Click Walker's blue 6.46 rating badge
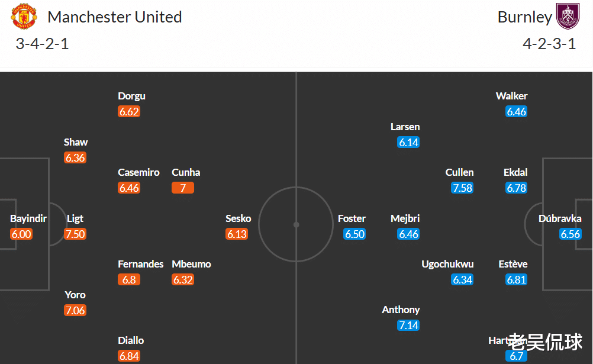This screenshot has width=593, height=364. [516, 112]
